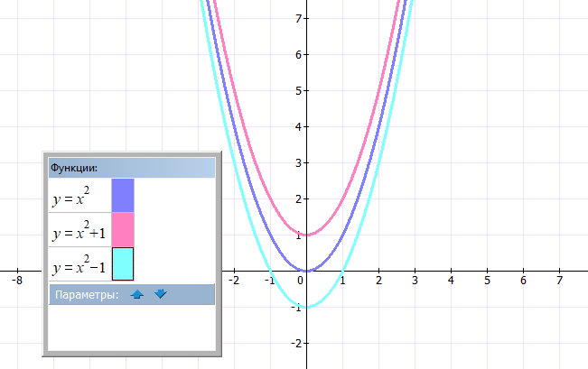Click the empty white area below Параметры bar
Image resolution: width=588 pixels, height=369 pixels.
point(131,326)
